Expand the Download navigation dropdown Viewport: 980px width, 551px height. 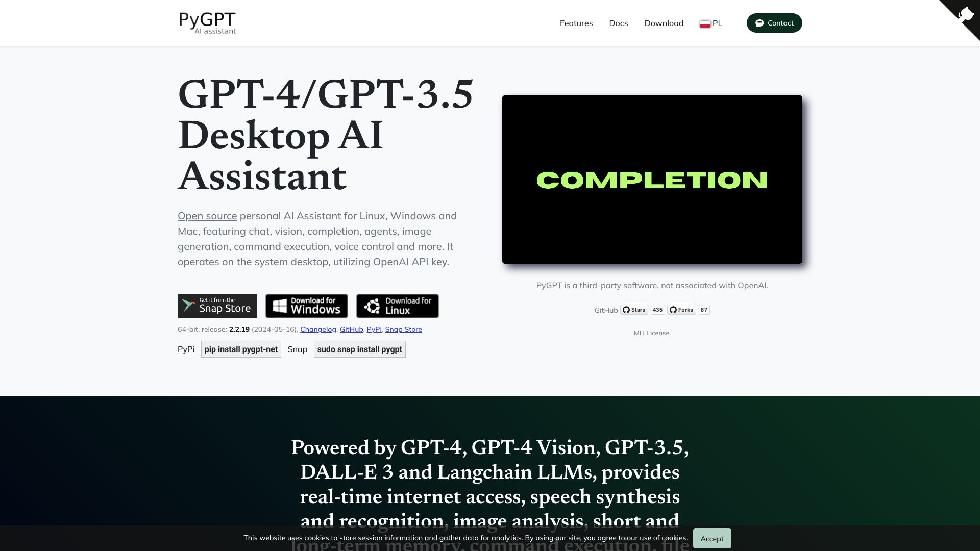664,23
